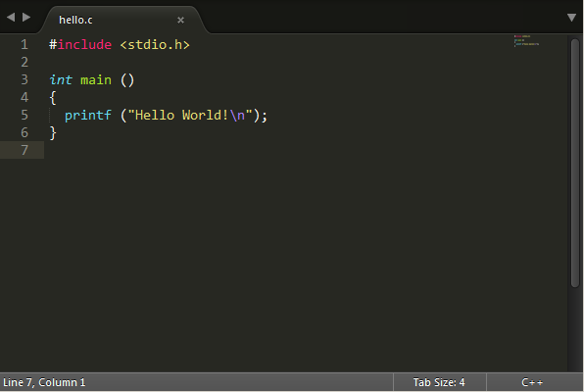Screen dimensions: 584x392
Task: Click line number 1 in gutter
Action: 24,45
